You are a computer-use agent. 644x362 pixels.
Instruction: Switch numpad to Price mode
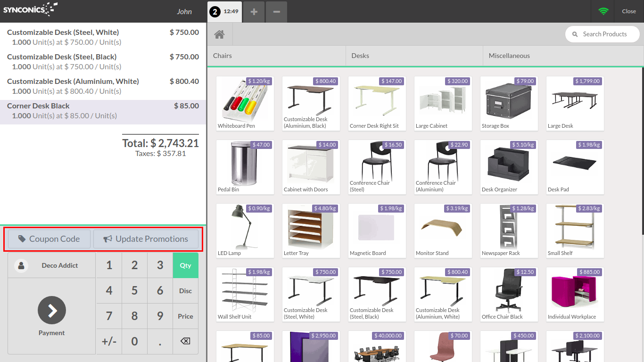click(185, 316)
